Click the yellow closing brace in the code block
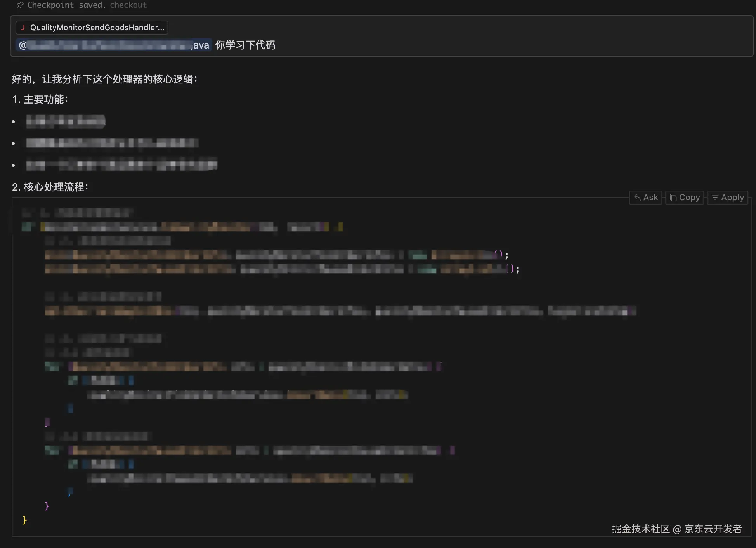This screenshot has height=548, width=756. 24,520
